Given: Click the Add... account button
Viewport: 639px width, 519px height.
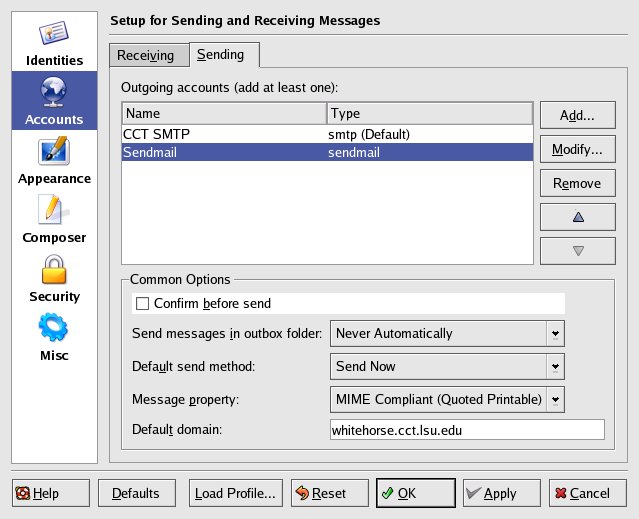Looking at the screenshot, I should tap(577, 116).
